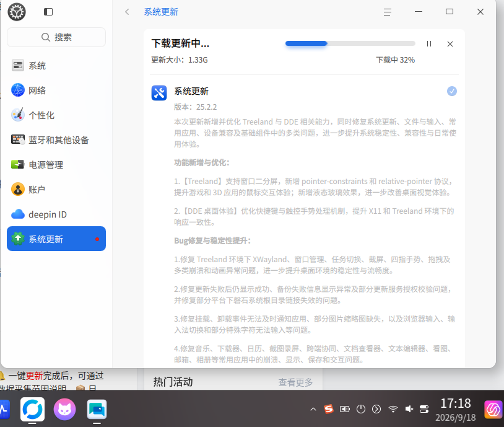Click the battery tray icon
The height and width of the screenshot is (427, 504).
[345, 409]
